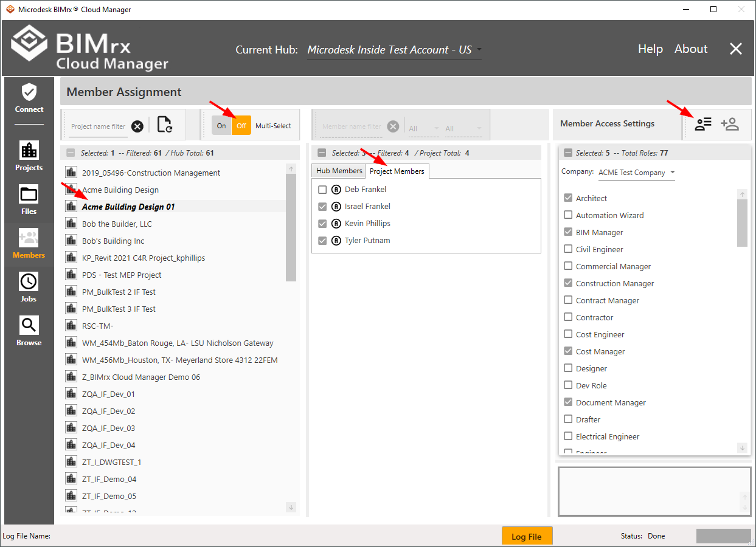Click the Autodesk icon beside Deb Frankel
The height and width of the screenshot is (547, 756).
coord(336,190)
